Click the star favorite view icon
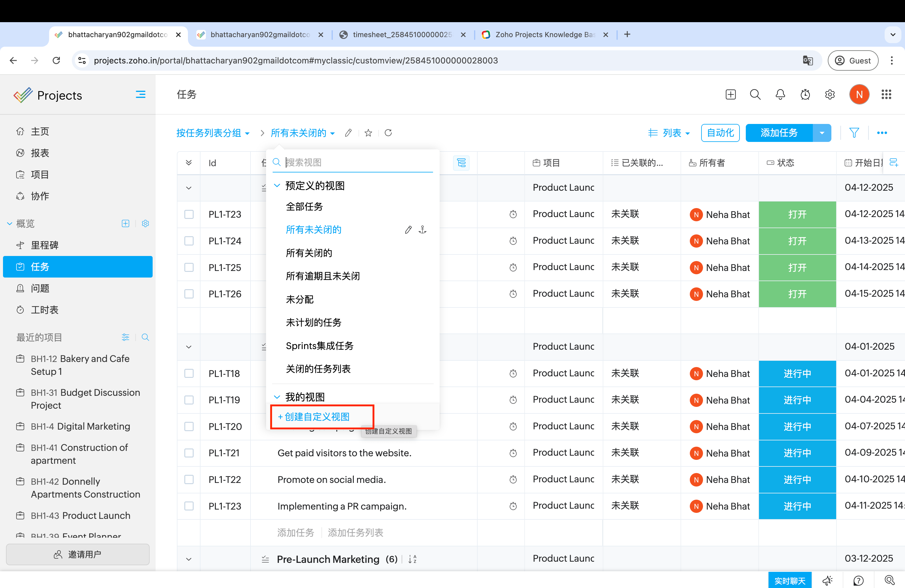The height and width of the screenshot is (588, 905). 368,133
